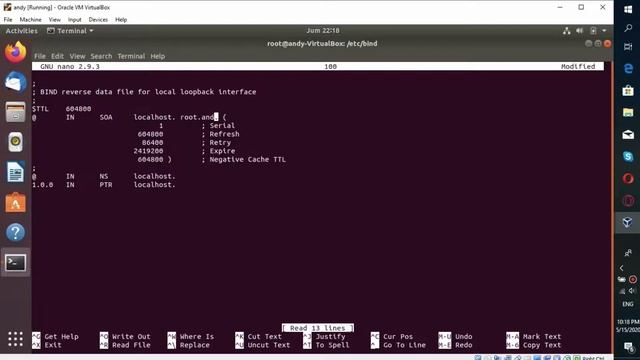640x360 pixels.
Task: Click the '; Serial' comment text
Action: coord(218,126)
